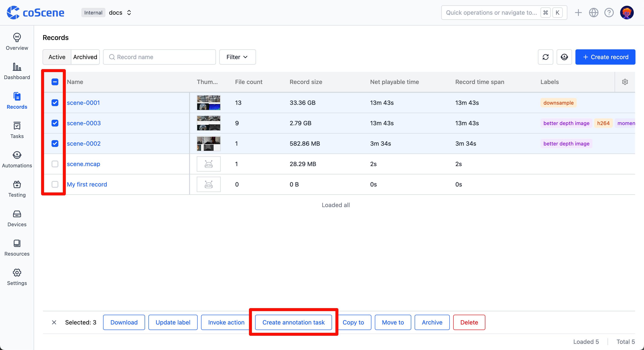Switch to the Archived tab

pos(85,57)
